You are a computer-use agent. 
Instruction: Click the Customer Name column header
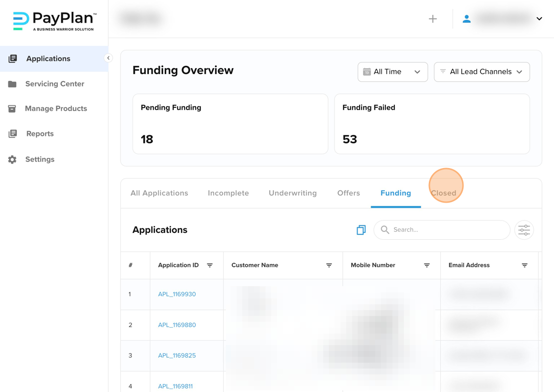255,265
